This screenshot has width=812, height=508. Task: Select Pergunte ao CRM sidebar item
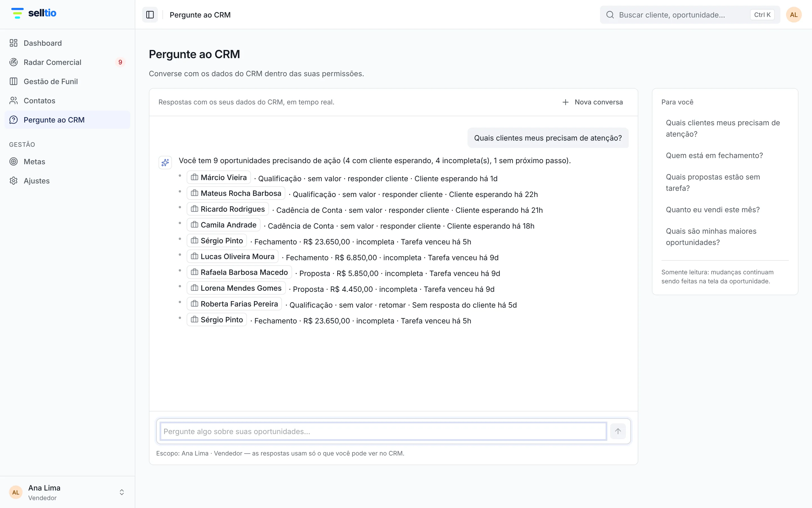pyautogui.click(x=67, y=120)
